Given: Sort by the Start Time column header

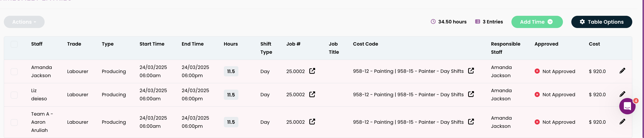Looking at the screenshot, I should tap(152, 44).
